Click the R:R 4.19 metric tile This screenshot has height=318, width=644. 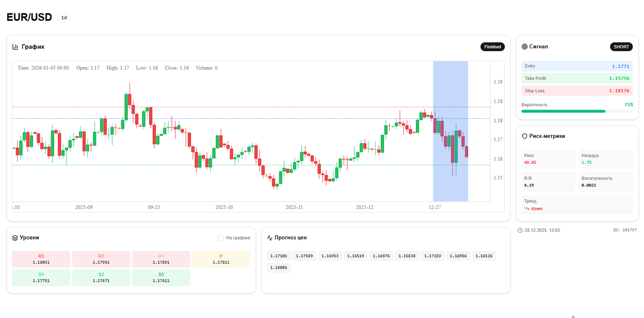point(548,182)
